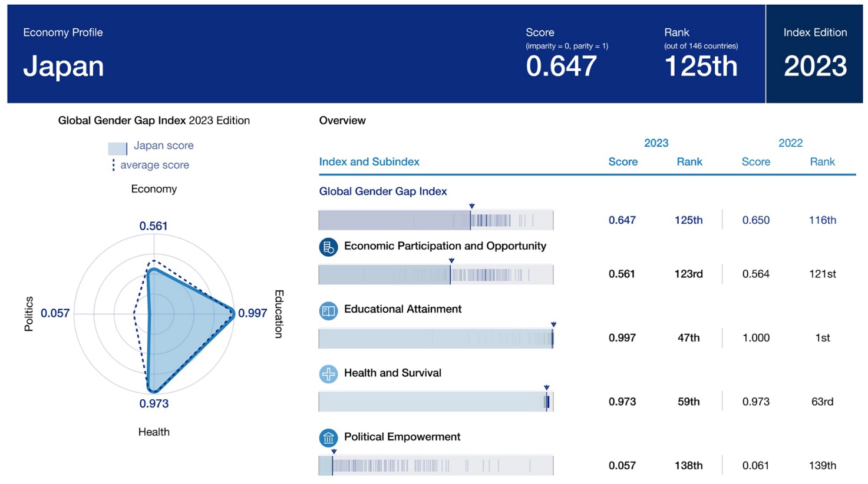
Task: Click the Overview heading
Action: (x=342, y=120)
